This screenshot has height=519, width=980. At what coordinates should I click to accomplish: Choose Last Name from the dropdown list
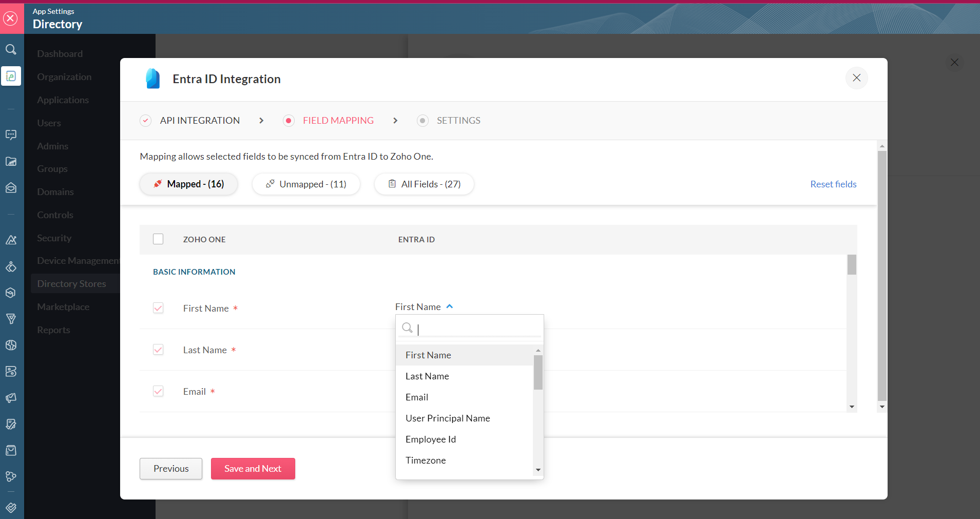pos(465,376)
